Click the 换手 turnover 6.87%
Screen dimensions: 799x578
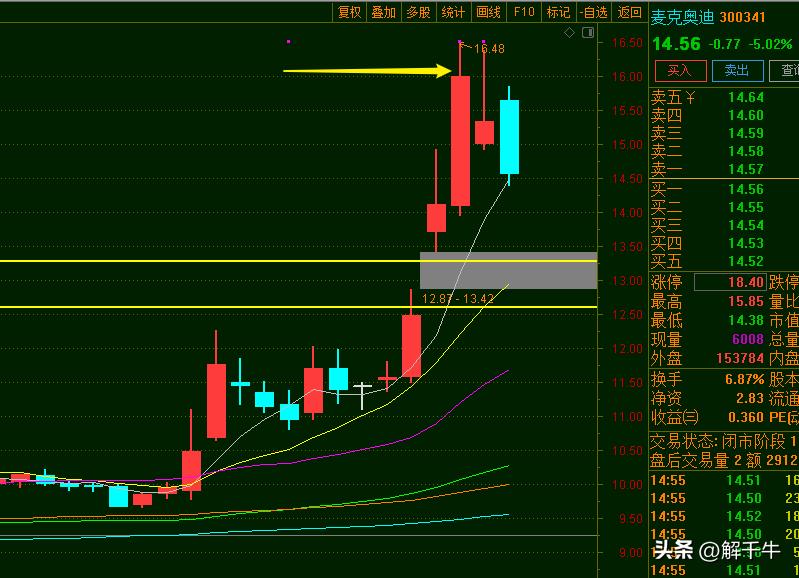744,379
